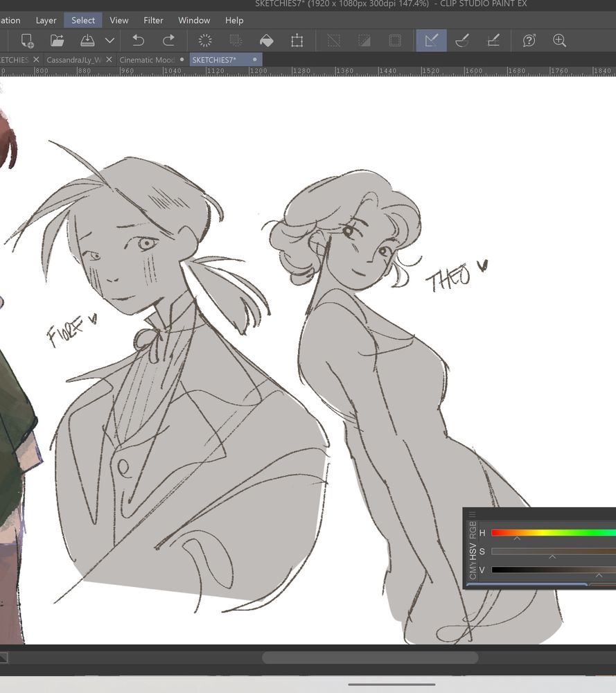This screenshot has width=616, height=693.
Task: Click the Value slider bar
Action: pyautogui.click(x=554, y=570)
